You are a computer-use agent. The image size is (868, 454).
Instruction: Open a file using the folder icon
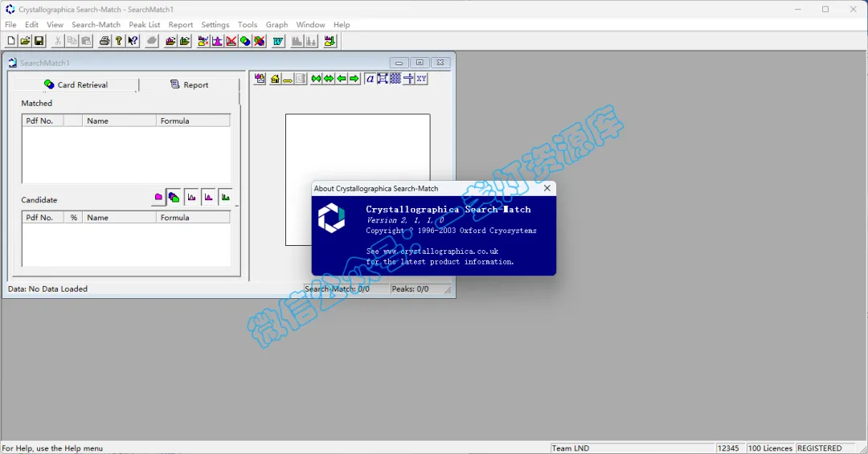coord(25,41)
